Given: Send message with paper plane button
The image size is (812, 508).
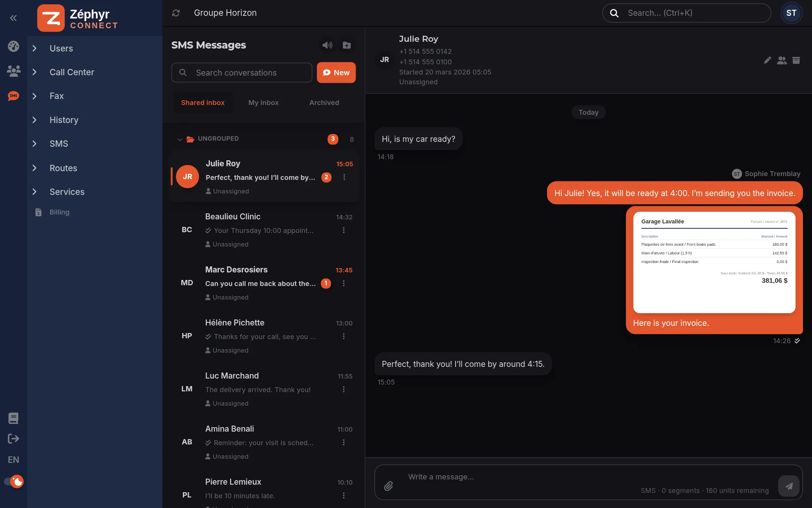Looking at the screenshot, I should pyautogui.click(x=789, y=486).
